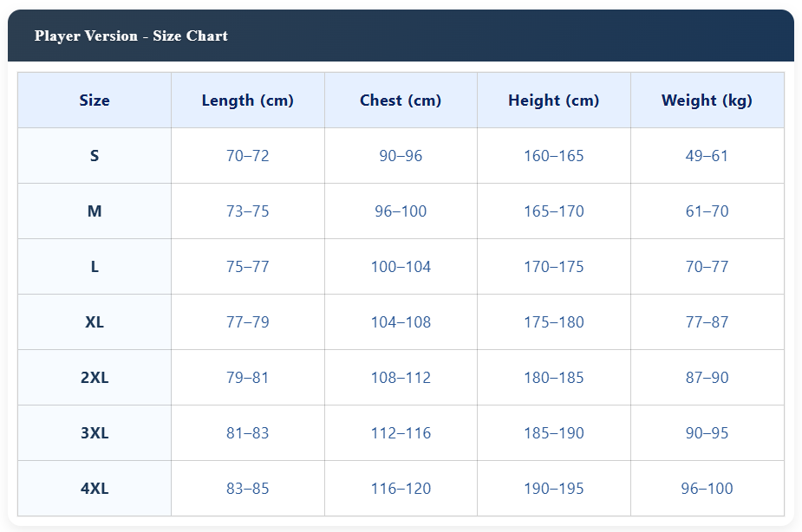This screenshot has height=532, width=802.
Task: Select the Height (cm) column header
Action: coord(553,101)
